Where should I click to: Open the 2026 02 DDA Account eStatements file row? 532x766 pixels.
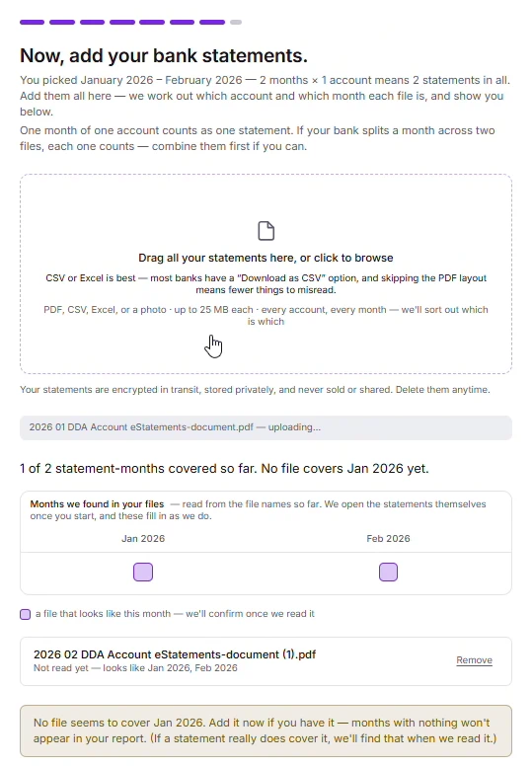click(266, 661)
